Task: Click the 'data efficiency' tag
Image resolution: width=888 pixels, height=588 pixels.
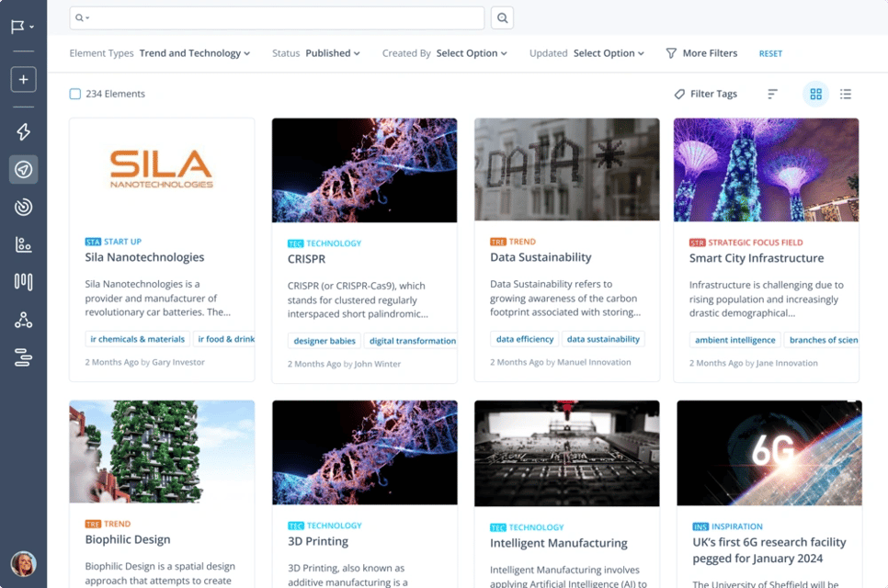Action: tap(525, 339)
